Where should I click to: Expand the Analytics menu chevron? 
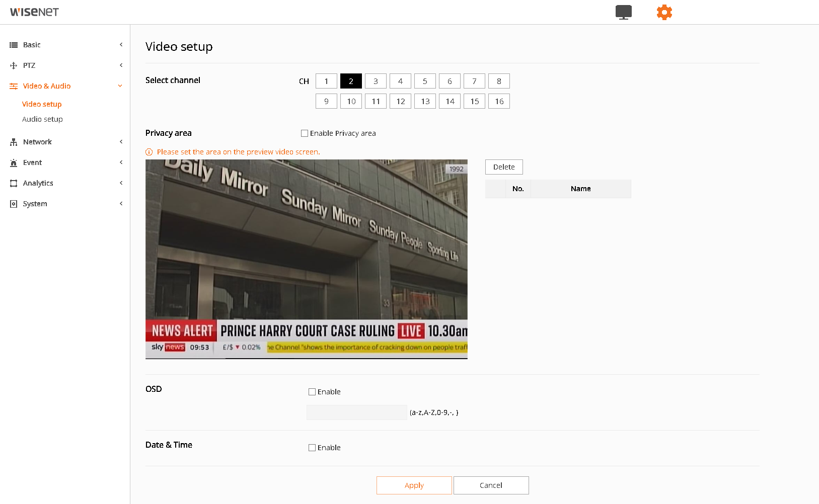click(x=121, y=183)
